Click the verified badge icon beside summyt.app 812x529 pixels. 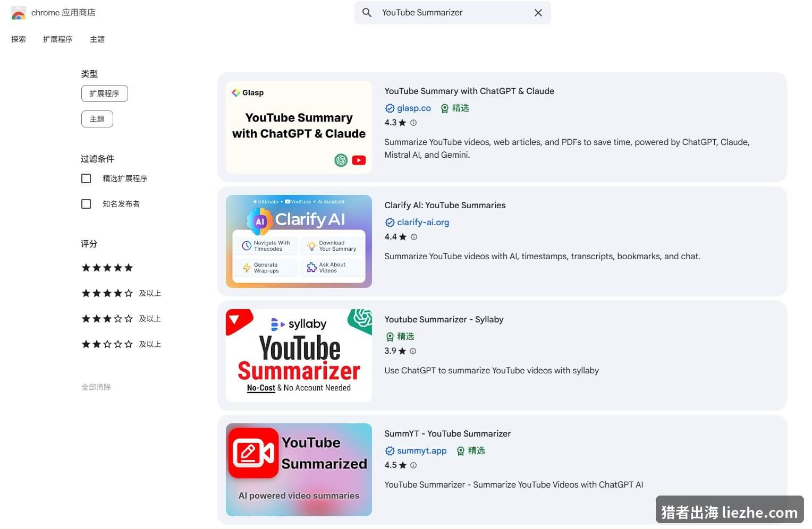click(x=390, y=451)
